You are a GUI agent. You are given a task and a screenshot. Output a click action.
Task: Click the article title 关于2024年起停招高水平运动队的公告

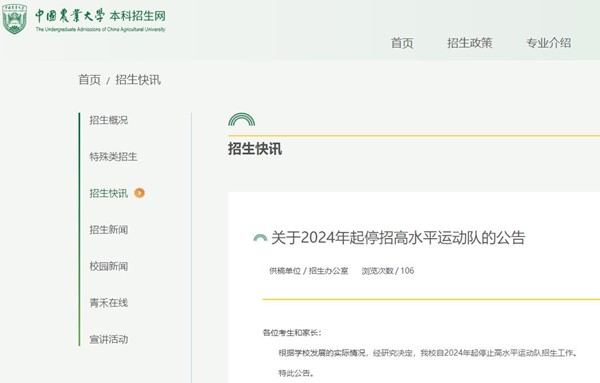(398, 238)
